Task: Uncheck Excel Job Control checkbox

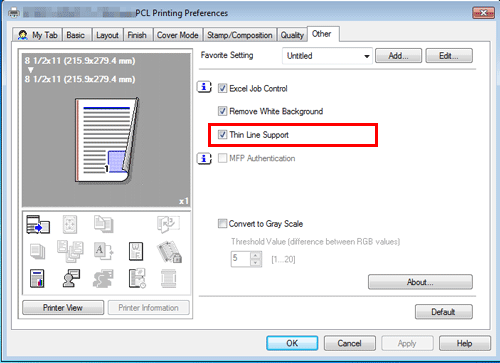Action: [222, 88]
